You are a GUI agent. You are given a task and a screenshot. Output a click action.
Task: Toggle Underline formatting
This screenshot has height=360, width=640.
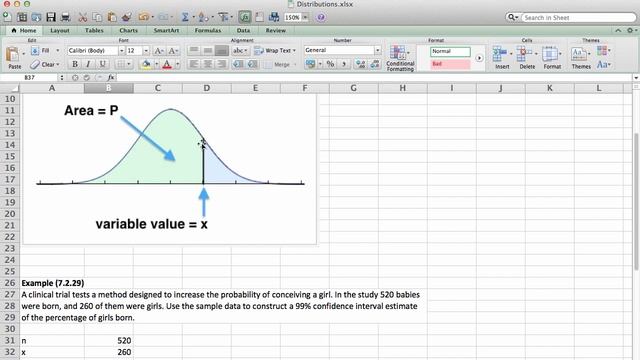[102, 64]
